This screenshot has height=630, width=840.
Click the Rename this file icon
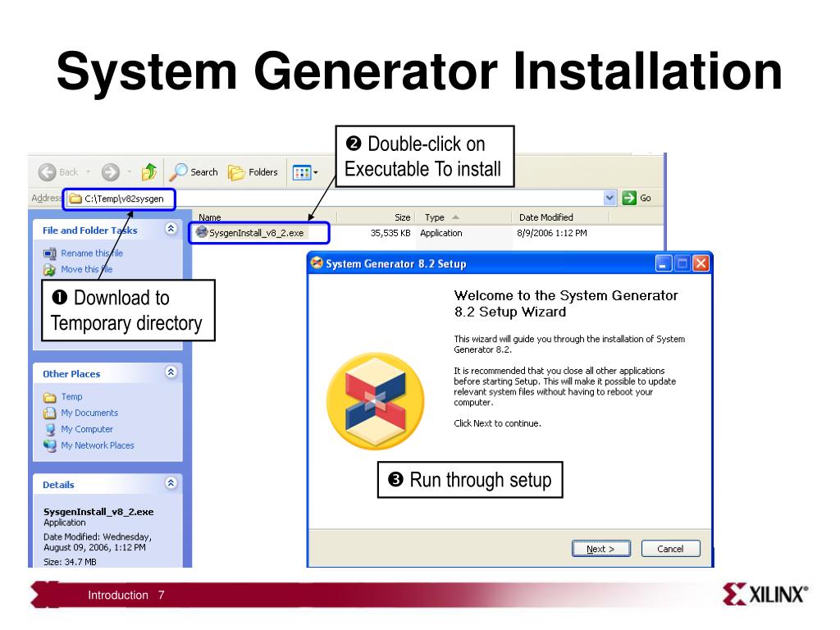pyautogui.click(x=50, y=253)
